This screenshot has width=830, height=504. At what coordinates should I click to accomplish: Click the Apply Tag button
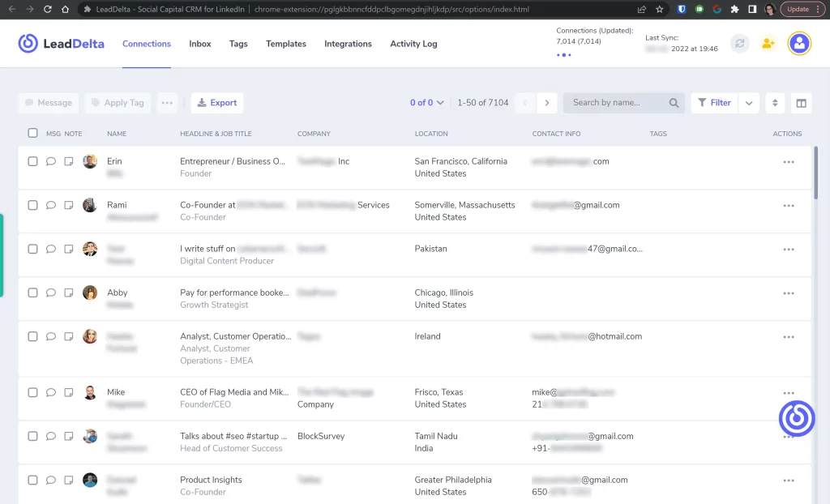click(x=118, y=103)
